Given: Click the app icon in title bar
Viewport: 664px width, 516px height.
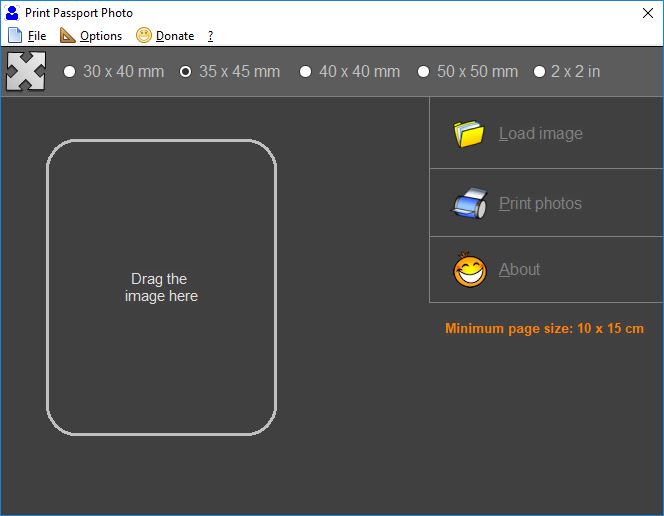Looking at the screenshot, I should tap(12, 13).
